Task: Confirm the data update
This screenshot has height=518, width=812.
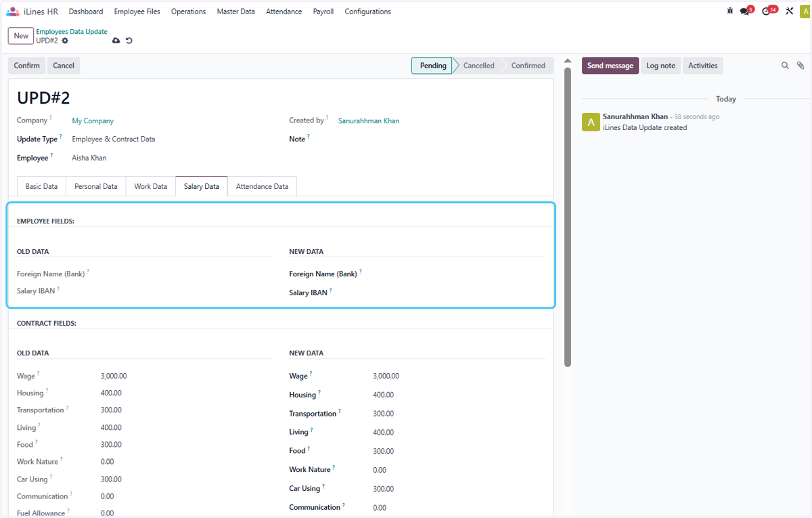Action: point(27,66)
